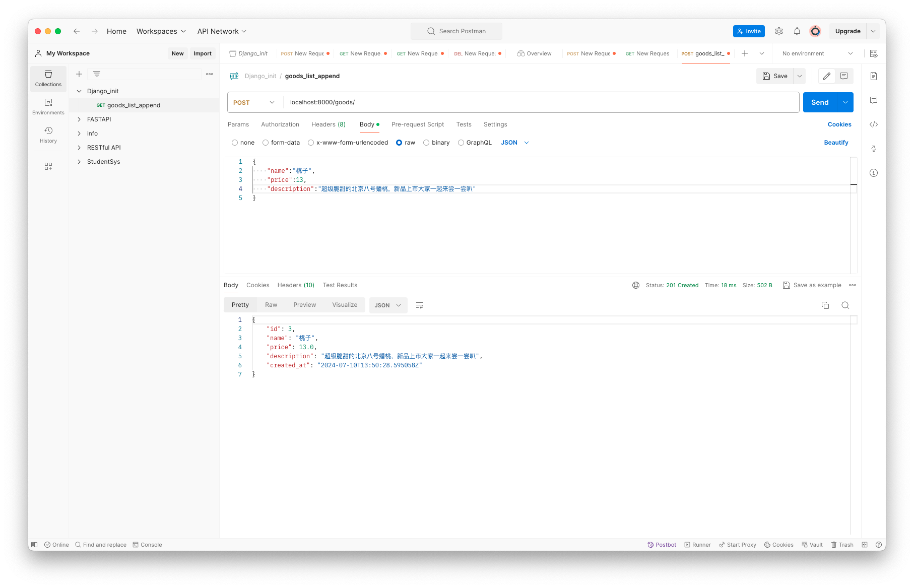Open the collections filter icon
914x588 pixels.
coord(97,74)
